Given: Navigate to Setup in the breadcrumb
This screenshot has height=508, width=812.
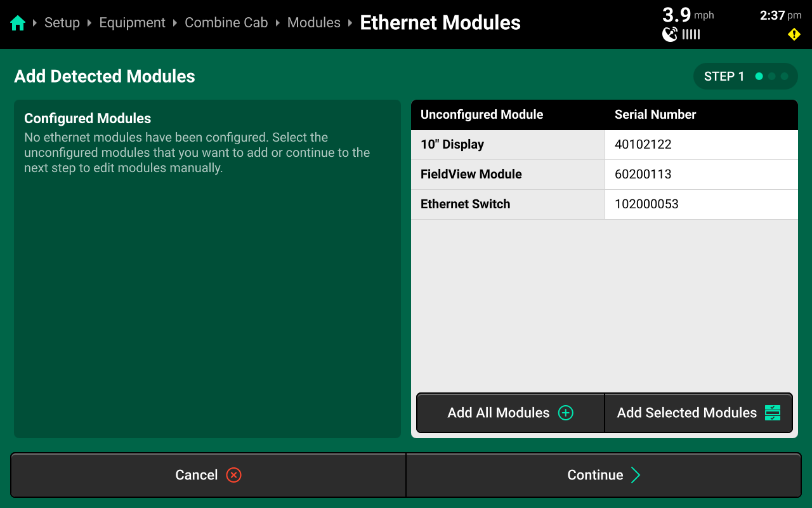Looking at the screenshot, I should tap(62, 23).
